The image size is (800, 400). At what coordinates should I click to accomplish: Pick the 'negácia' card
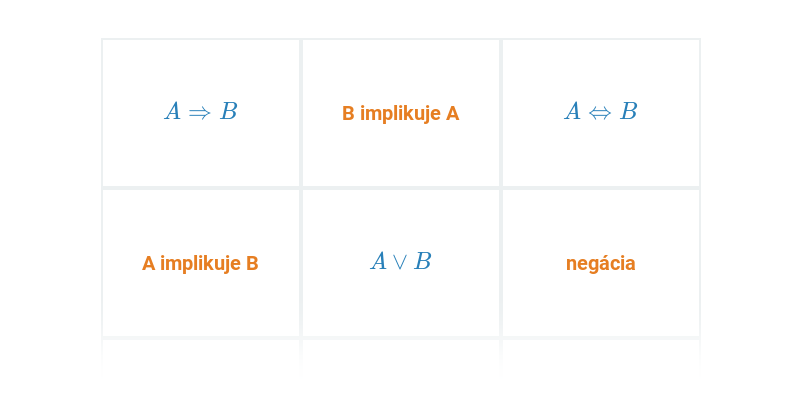coord(601,263)
